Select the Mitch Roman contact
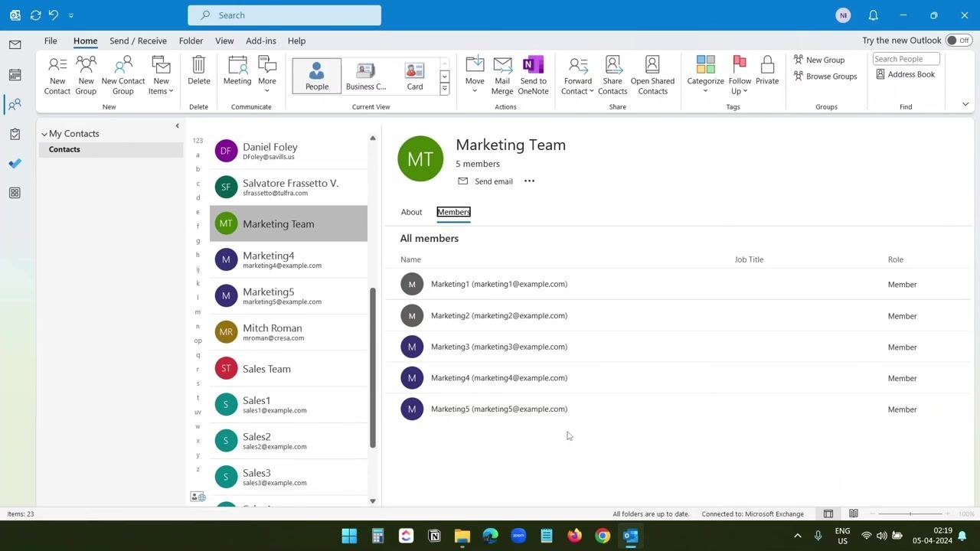The height and width of the screenshot is (551, 980). click(x=289, y=332)
